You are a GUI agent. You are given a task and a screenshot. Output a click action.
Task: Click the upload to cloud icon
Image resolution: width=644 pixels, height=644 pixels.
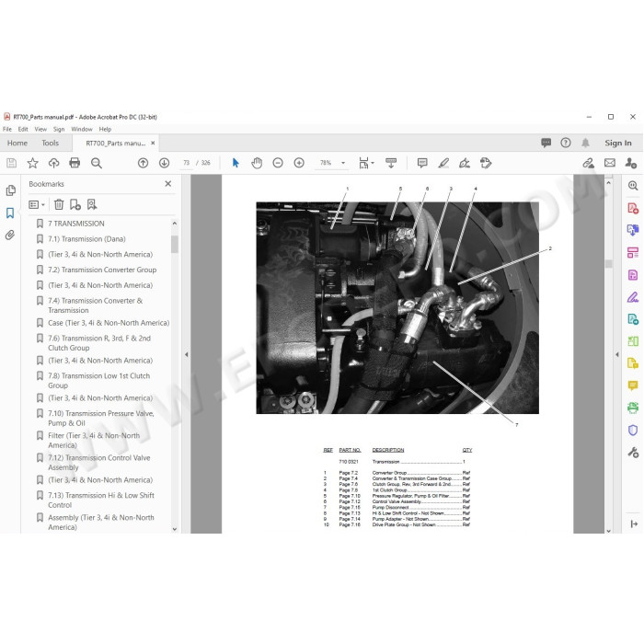[53, 163]
